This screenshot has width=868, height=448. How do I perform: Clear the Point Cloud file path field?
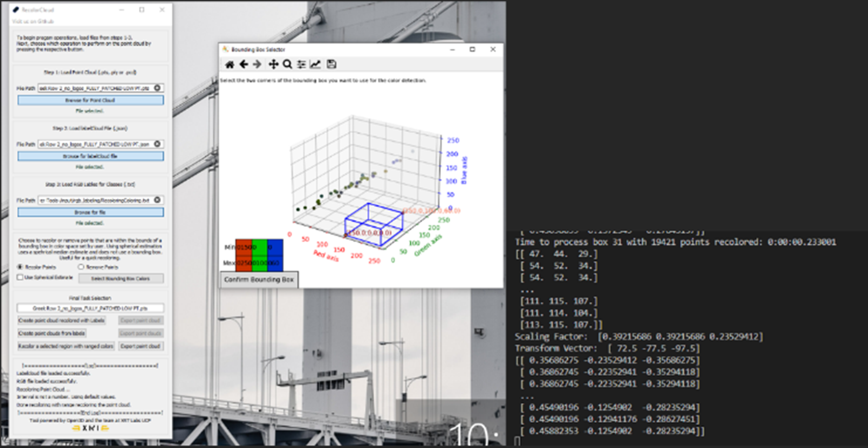pyautogui.click(x=158, y=88)
